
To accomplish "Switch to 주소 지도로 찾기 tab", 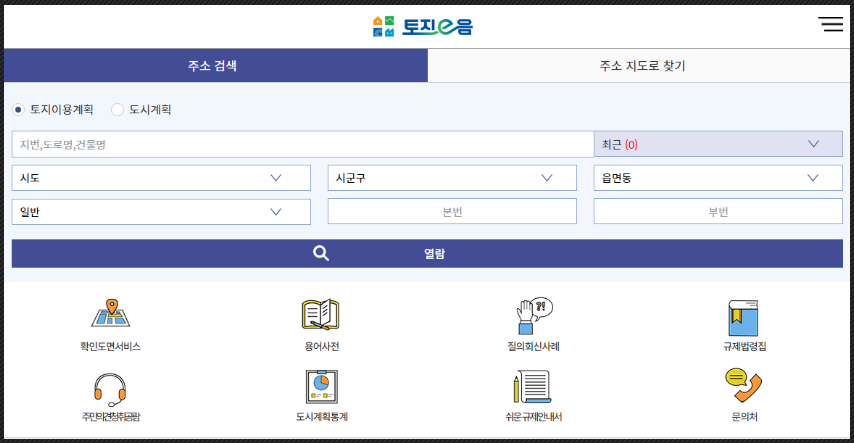I will click(x=640, y=65).
